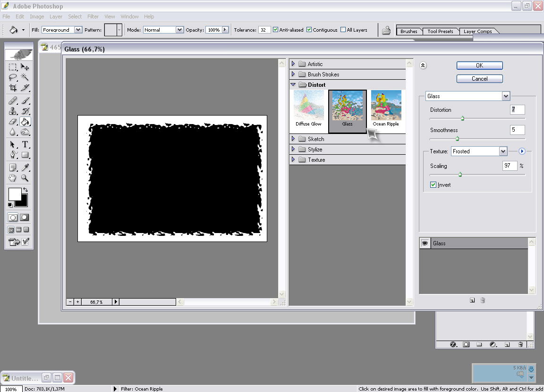
Task: Click the new effect layer icon
Action: tap(472, 300)
